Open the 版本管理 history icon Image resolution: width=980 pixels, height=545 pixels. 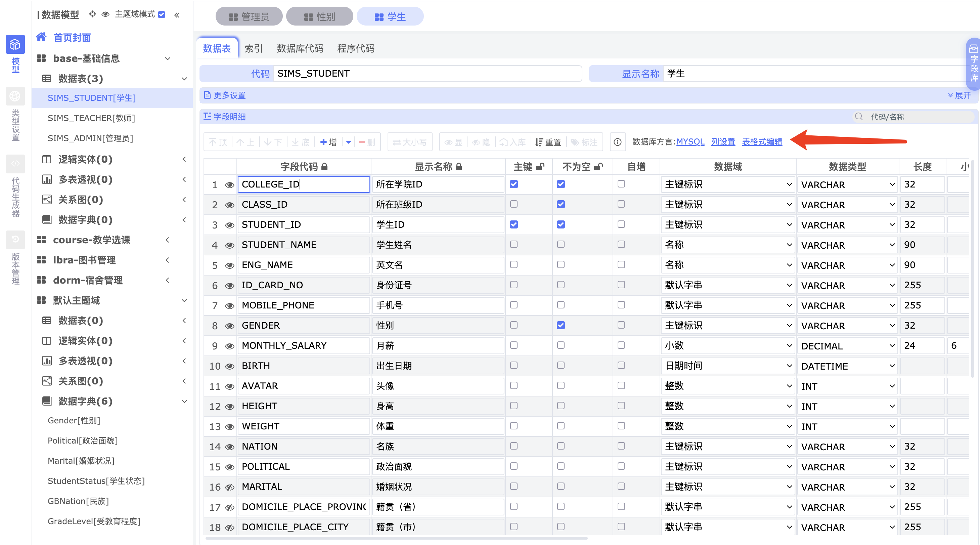coord(15,239)
